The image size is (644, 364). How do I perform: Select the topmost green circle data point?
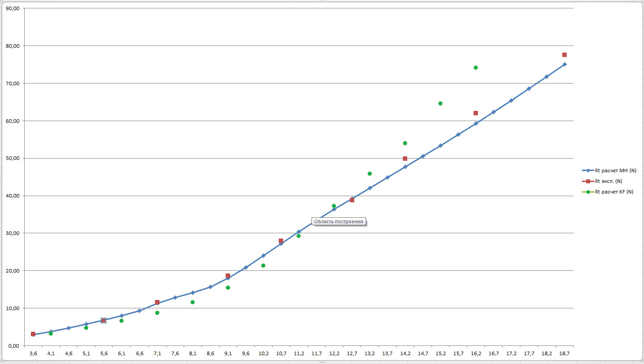(x=476, y=68)
